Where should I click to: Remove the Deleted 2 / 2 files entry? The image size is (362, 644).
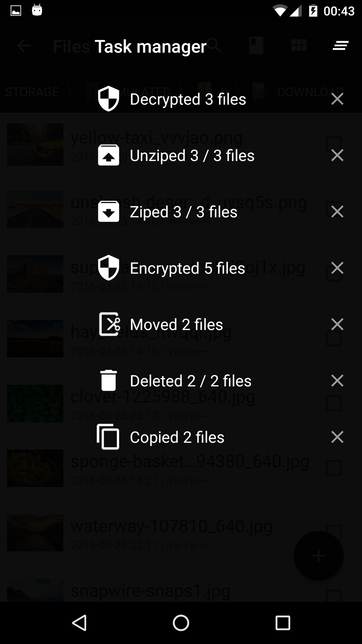(x=337, y=381)
